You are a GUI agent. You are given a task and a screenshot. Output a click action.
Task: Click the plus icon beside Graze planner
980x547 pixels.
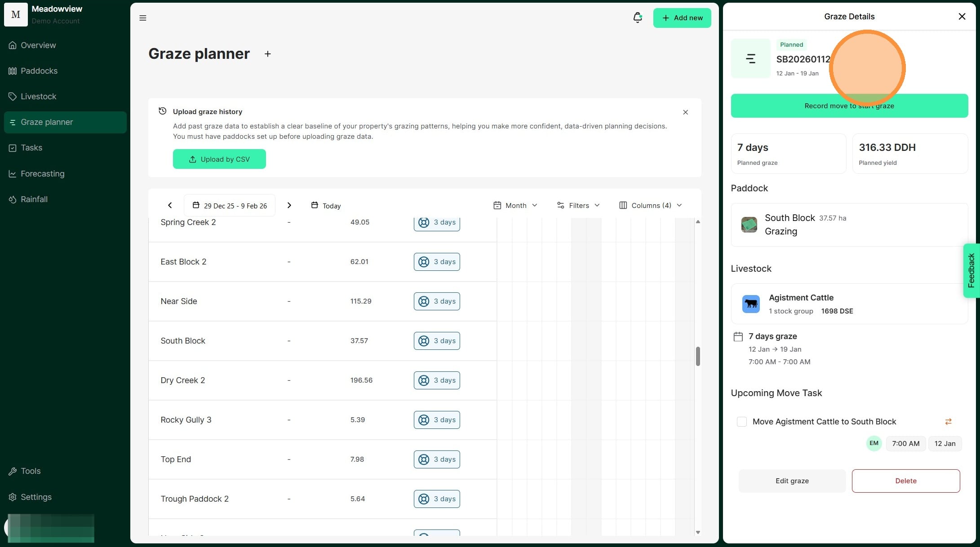click(267, 54)
